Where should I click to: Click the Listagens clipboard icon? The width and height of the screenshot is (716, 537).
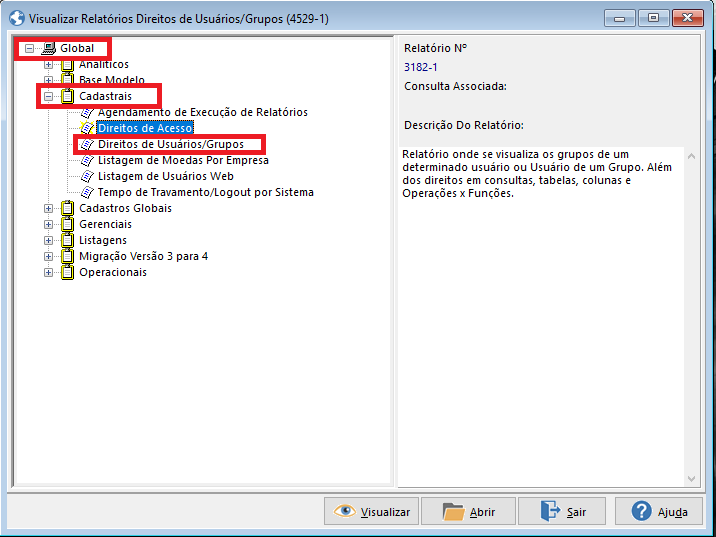click(x=68, y=240)
